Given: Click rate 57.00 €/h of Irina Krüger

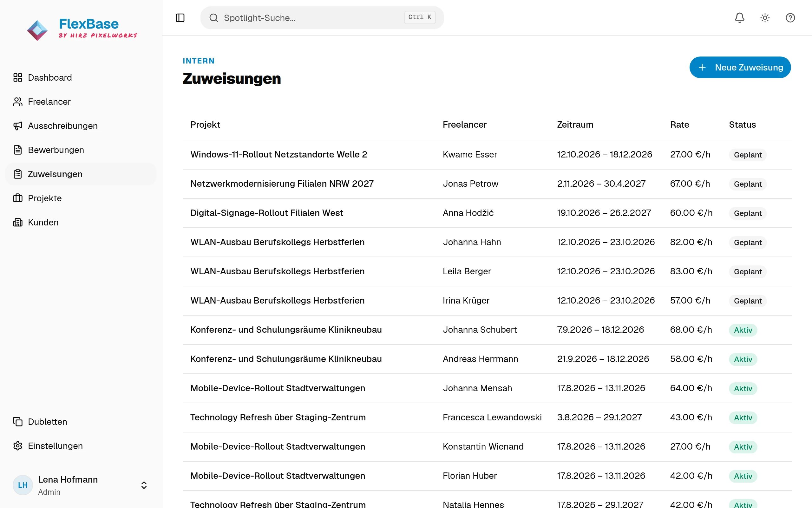Looking at the screenshot, I should point(690,301).
